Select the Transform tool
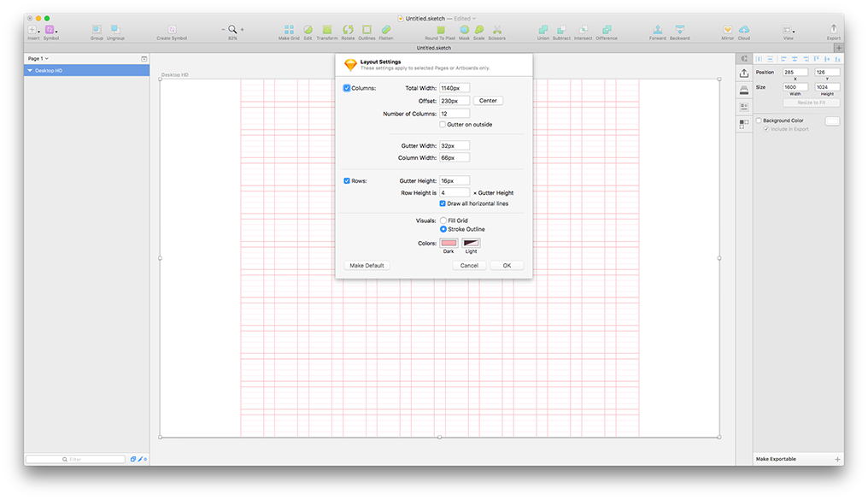This screenshot has height=500, width=868. [327, 29]
